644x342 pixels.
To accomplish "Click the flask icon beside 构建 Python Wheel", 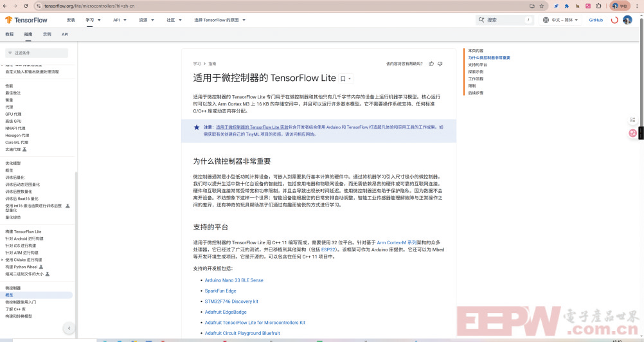I will point(40,267).
